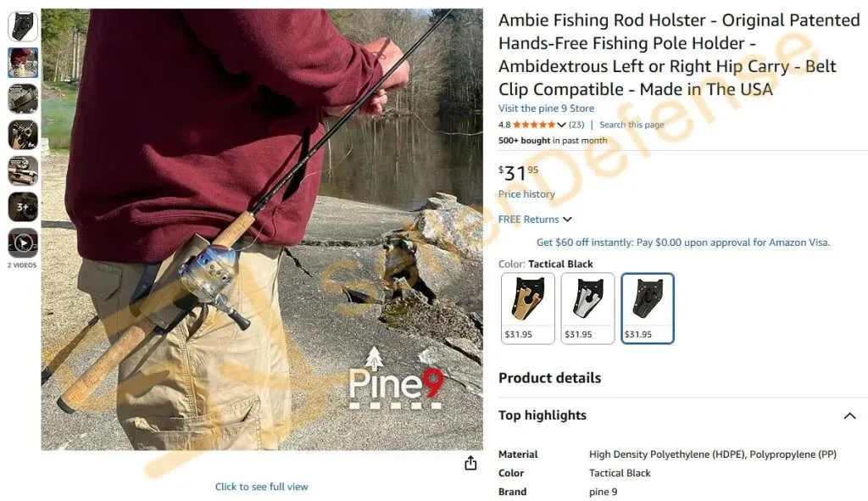The image size is (868, 501).
Task: Open the Price history link
Action: [x=526, y=194]
